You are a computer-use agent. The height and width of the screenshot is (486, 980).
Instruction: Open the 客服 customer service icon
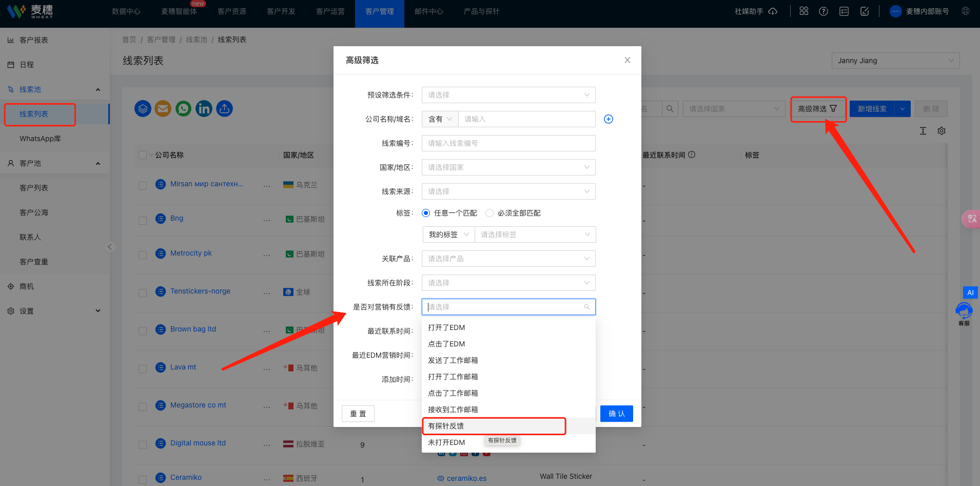(x=964, y=314)
